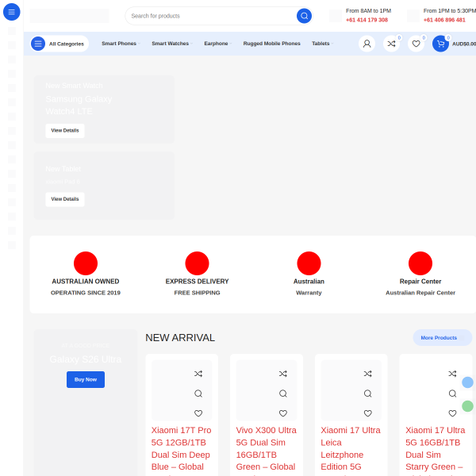Click the blue search magnifier button

tap(304, 16)
